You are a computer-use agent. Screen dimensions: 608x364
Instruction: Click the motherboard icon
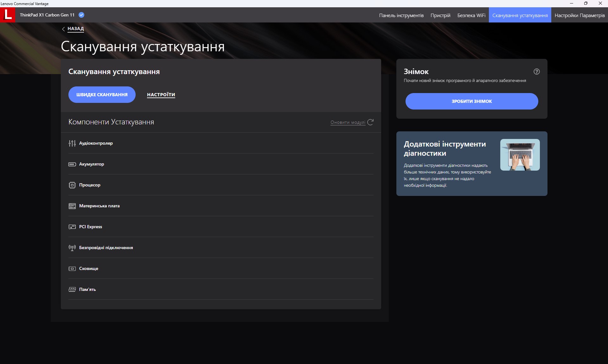[x=72, y=206]
